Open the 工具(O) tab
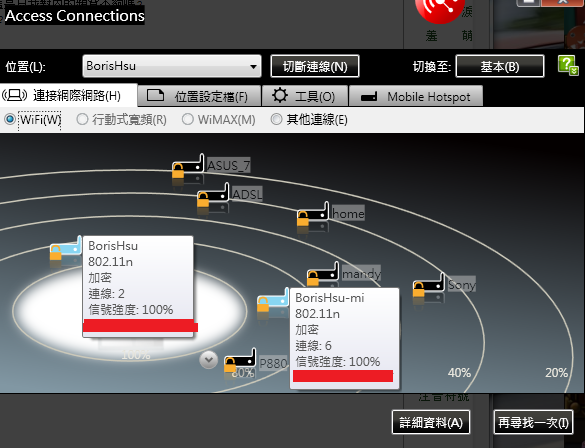 pyautogui.click(x=305, y=96)
